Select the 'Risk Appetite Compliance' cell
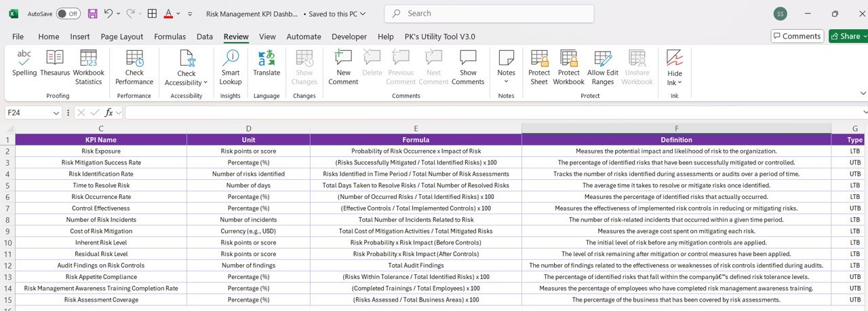Viewport: 868px width, 311px height. [x=101, y=276]
